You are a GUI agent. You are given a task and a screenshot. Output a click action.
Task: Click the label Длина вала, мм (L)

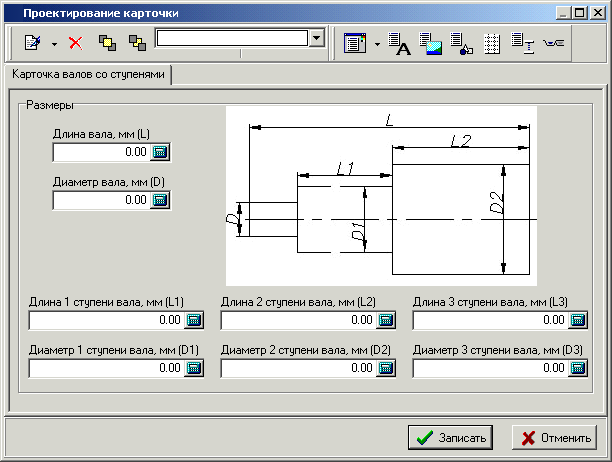click(101, 134)
